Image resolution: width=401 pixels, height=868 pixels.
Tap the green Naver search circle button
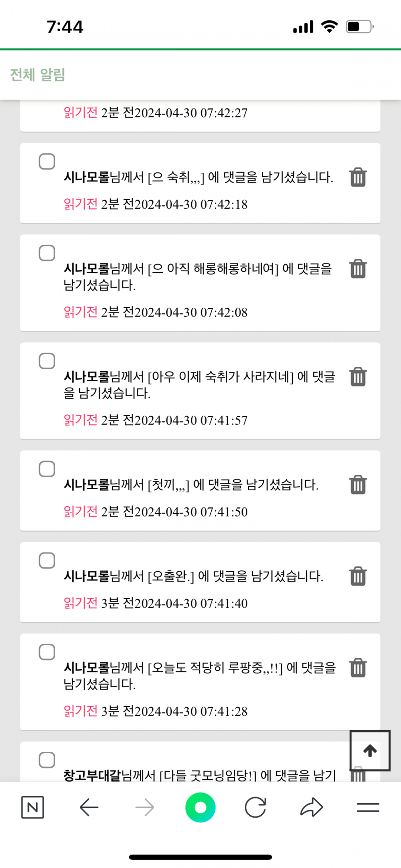200,808
